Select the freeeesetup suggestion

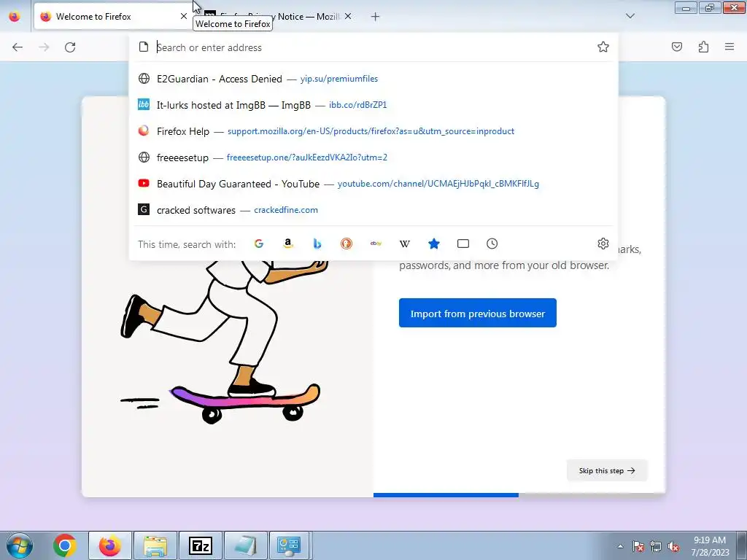pyautogui.click(x=373, y=157)
